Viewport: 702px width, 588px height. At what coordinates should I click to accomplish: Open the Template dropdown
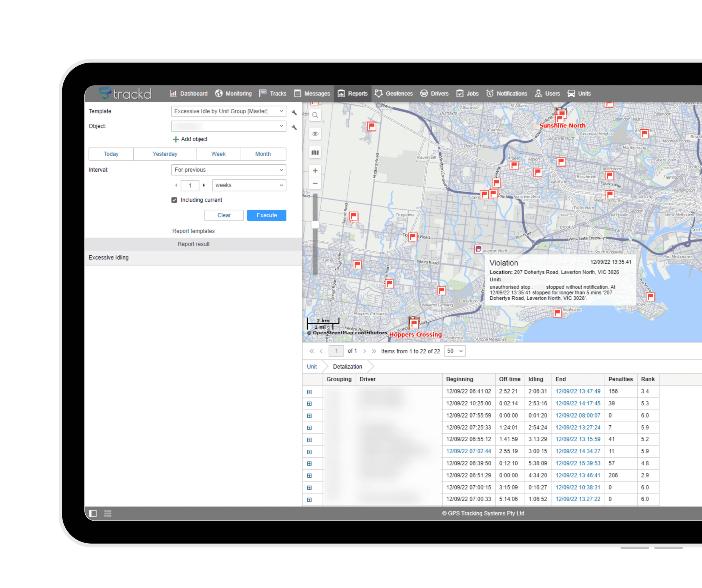(x=229, y=111)
